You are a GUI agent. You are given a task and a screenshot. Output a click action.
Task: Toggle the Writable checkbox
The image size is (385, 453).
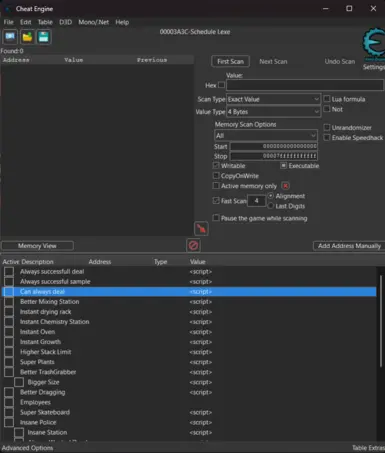(216, 165)
